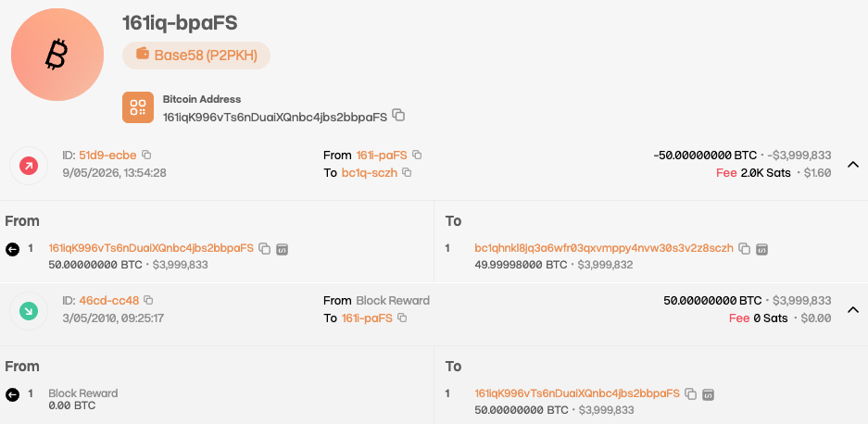Copy transaction ID 46cd-cc48
The image size is (868, 424).
(x=148, y=300)
